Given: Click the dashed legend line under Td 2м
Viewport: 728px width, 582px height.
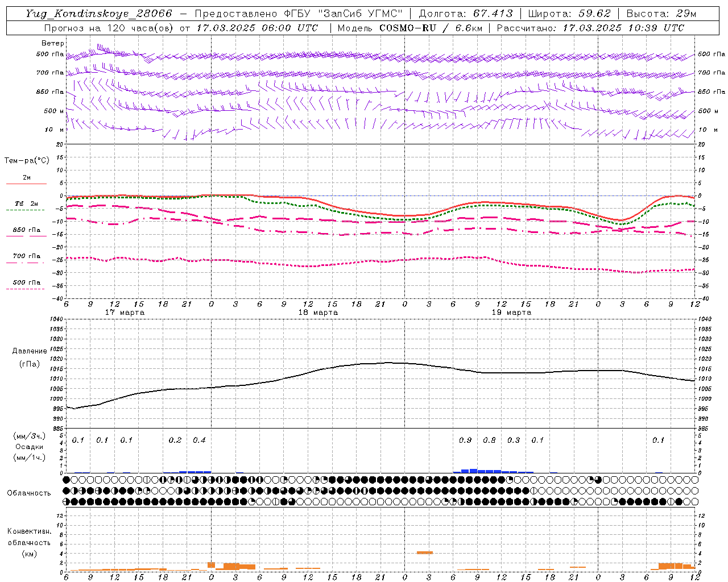Looking at the screenshot, I should [x=25, y=210].
